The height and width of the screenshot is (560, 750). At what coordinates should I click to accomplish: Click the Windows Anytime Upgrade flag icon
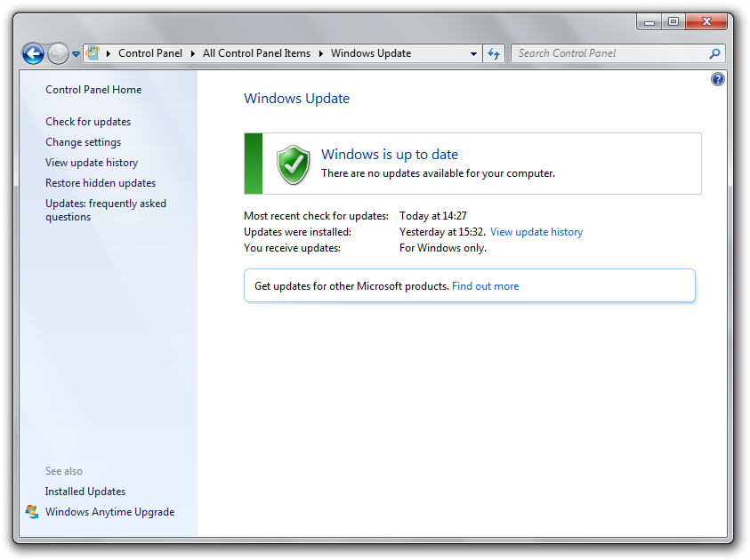(x=32, y=512)
